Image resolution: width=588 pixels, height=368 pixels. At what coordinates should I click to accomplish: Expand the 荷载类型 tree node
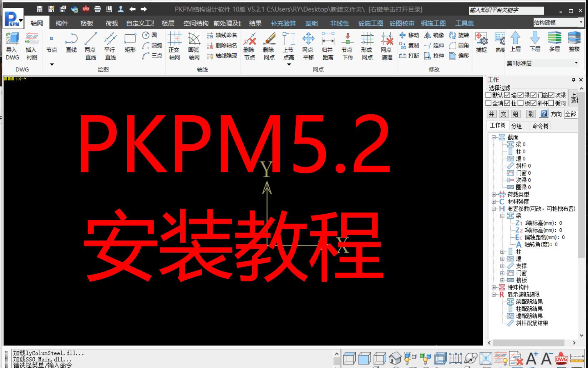coord(493,194)
